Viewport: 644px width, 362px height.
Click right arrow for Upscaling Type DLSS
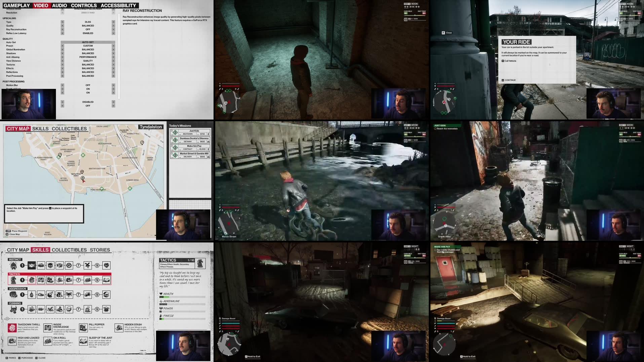[113, 22]
